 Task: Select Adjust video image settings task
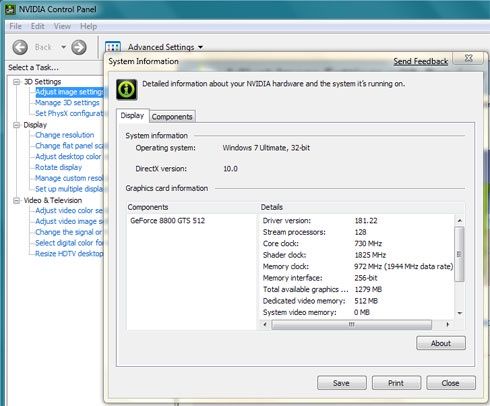70,221
